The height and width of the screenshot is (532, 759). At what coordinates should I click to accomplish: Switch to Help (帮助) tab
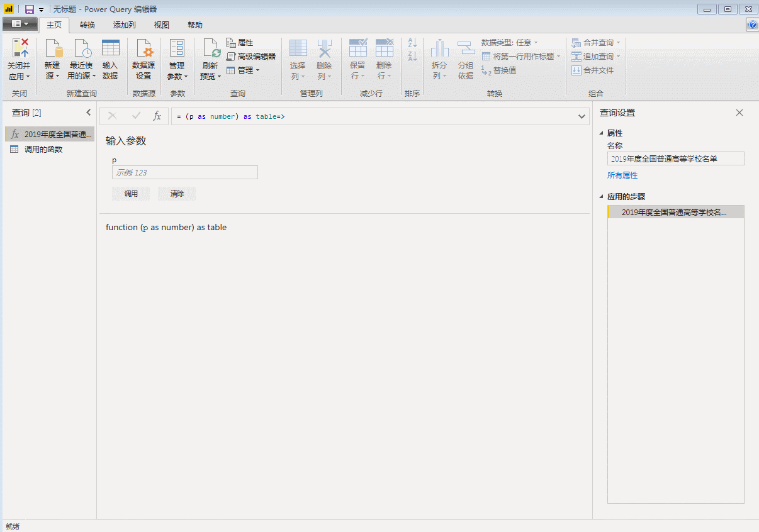point(195,25)
